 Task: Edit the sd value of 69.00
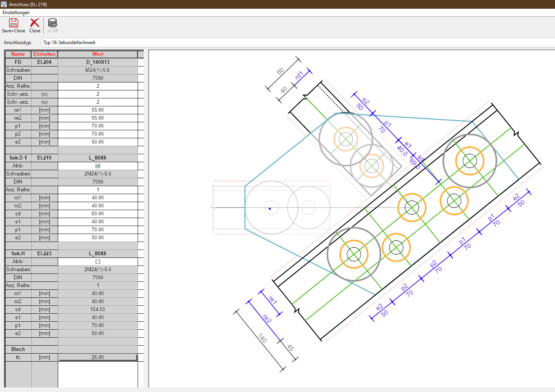(98, 213)
